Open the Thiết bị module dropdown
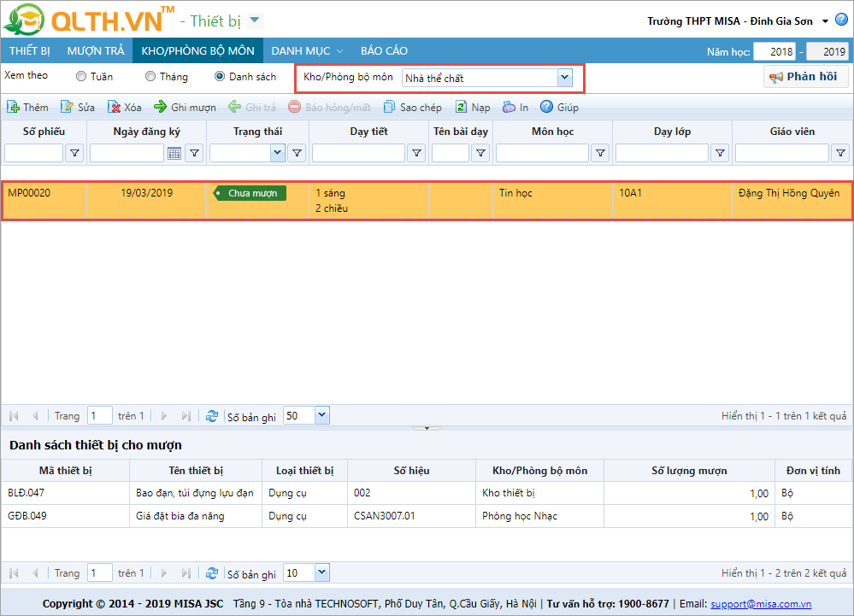This screenshot has height=616, width=854. (255, 21)
